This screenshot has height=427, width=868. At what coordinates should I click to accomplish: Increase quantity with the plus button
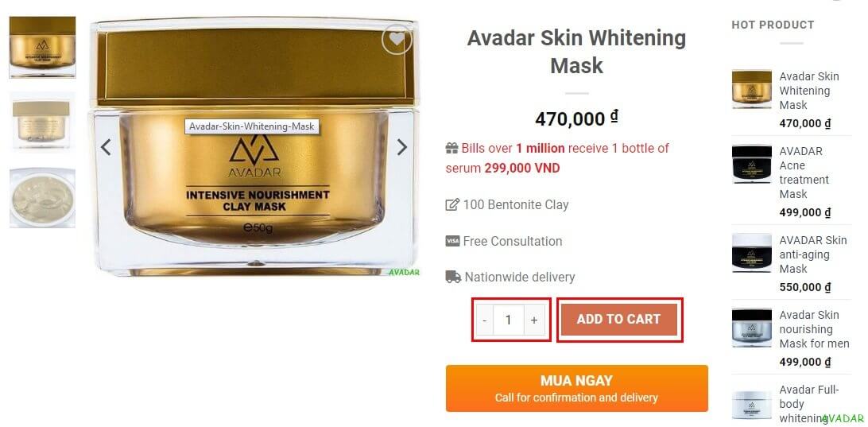pyautogui.click(x=534, y=320)
